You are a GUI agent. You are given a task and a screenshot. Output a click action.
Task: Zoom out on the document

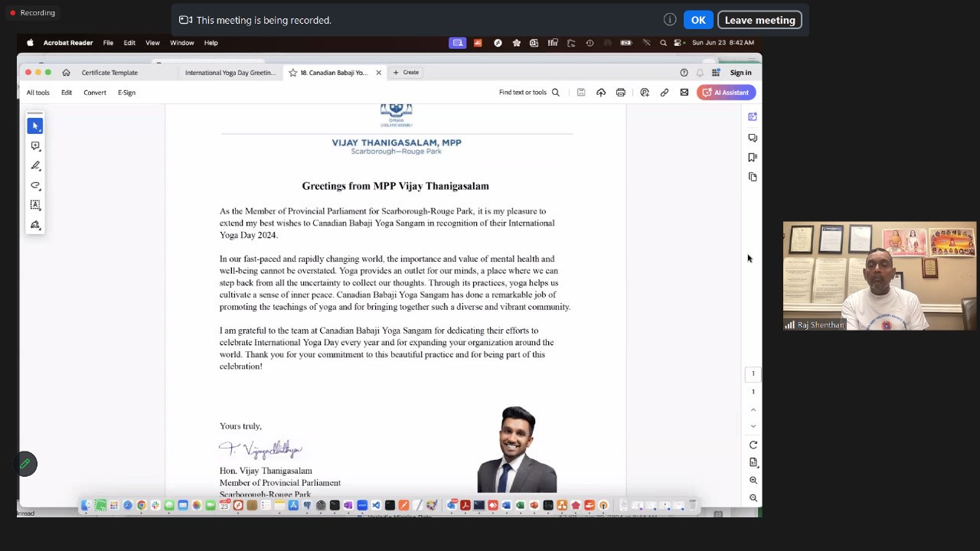click(753, 498)
